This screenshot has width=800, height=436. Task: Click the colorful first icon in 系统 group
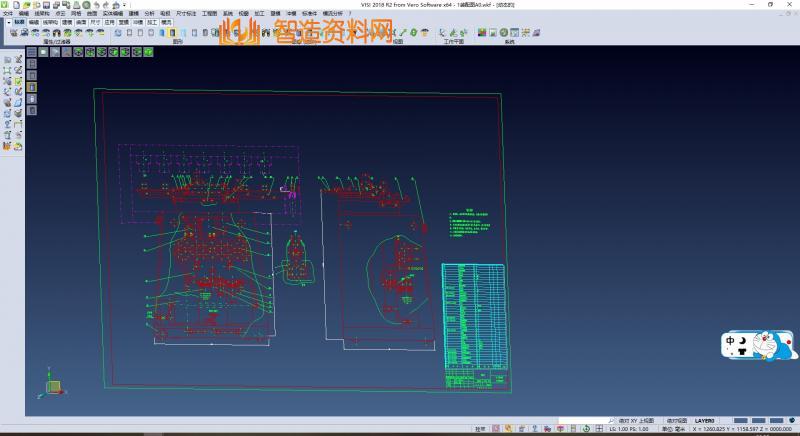click(481, 32)
